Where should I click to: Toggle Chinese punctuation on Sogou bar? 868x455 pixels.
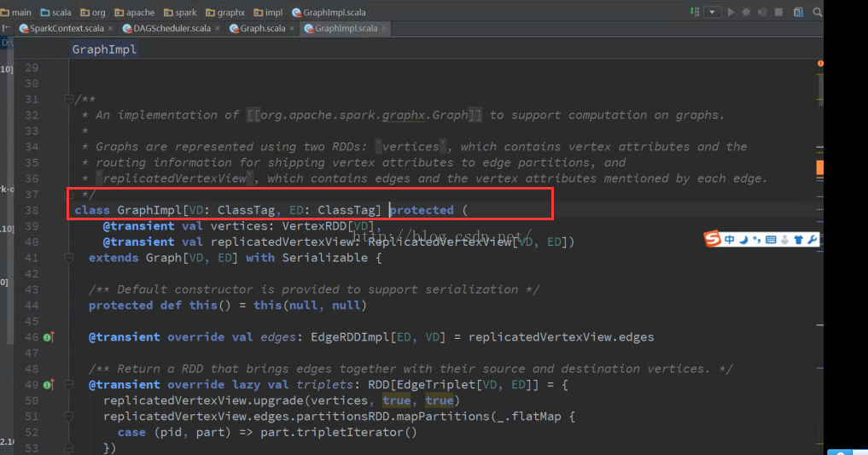(x=756, y=240)
